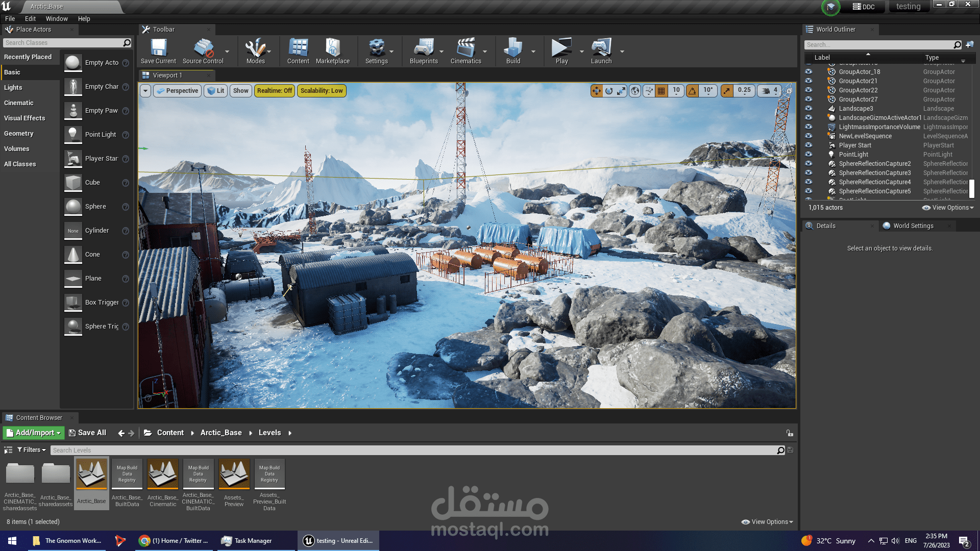Switch to the World Settings tab
The height and width of the screenshot is (551, 980).
913,226
